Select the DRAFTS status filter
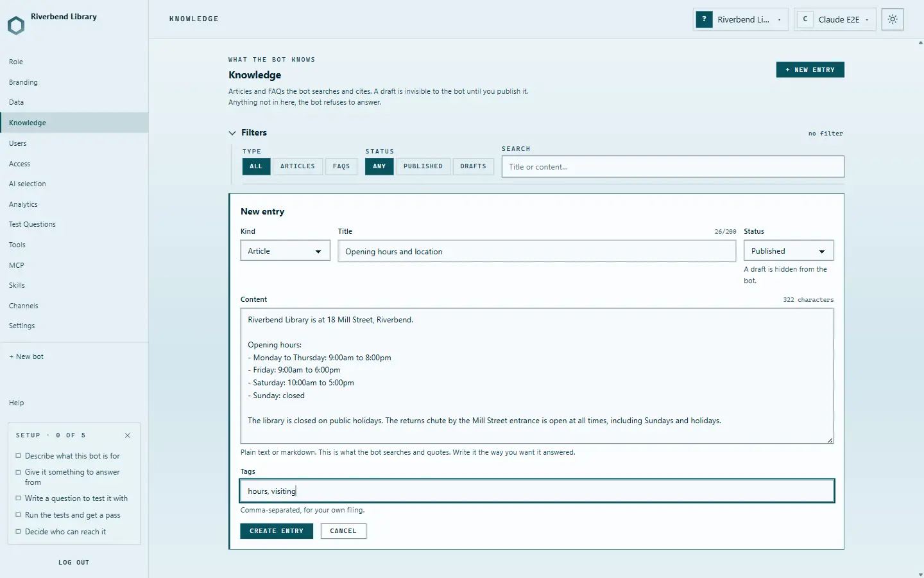924x578 pixels. tap(473, 166)
